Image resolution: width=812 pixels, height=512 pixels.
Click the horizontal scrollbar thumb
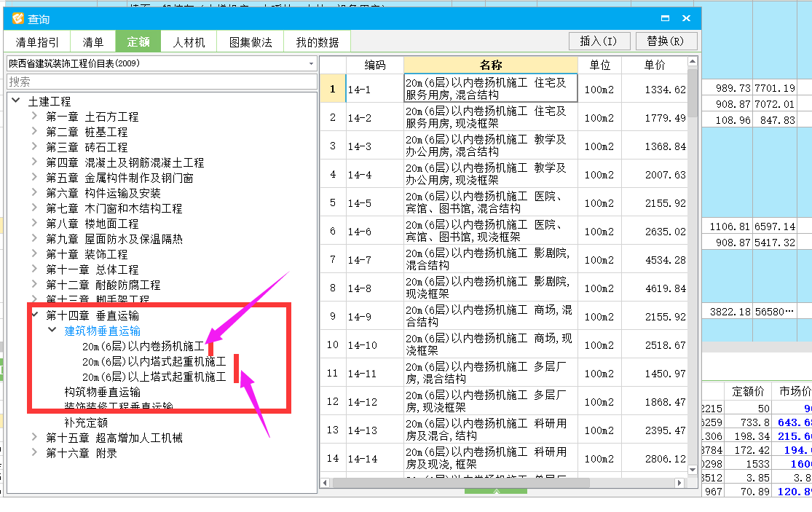click(x=461, y=482)
